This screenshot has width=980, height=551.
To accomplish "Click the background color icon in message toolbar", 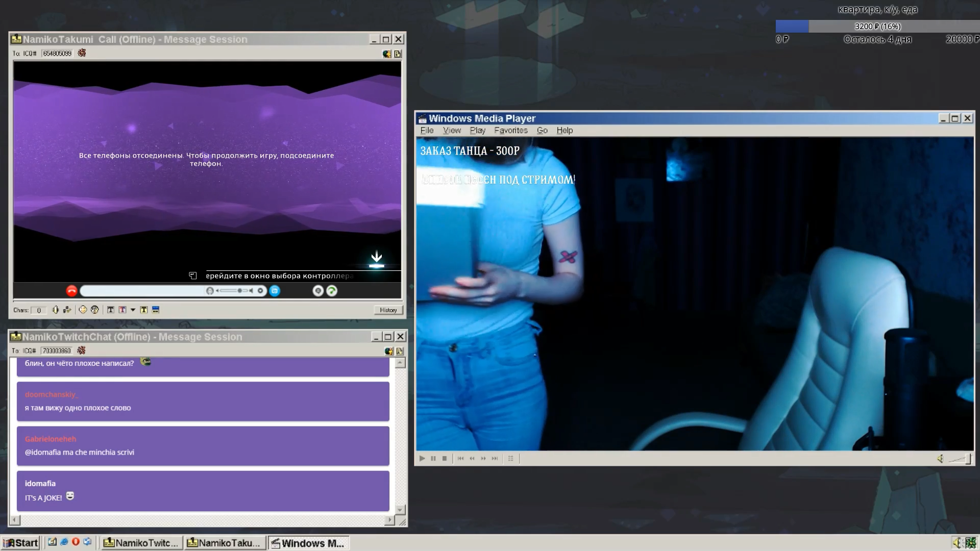I will coord(156,310).
